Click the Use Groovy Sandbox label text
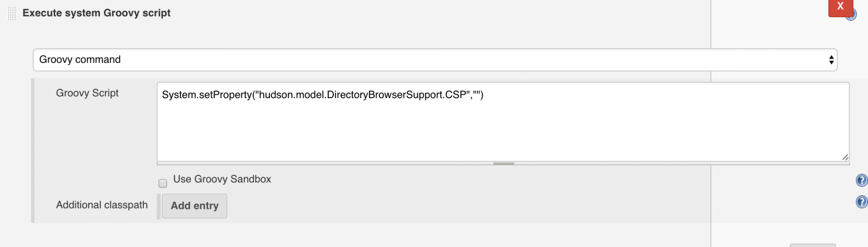This screenshot has width=868, height=247. coord(222,179)
